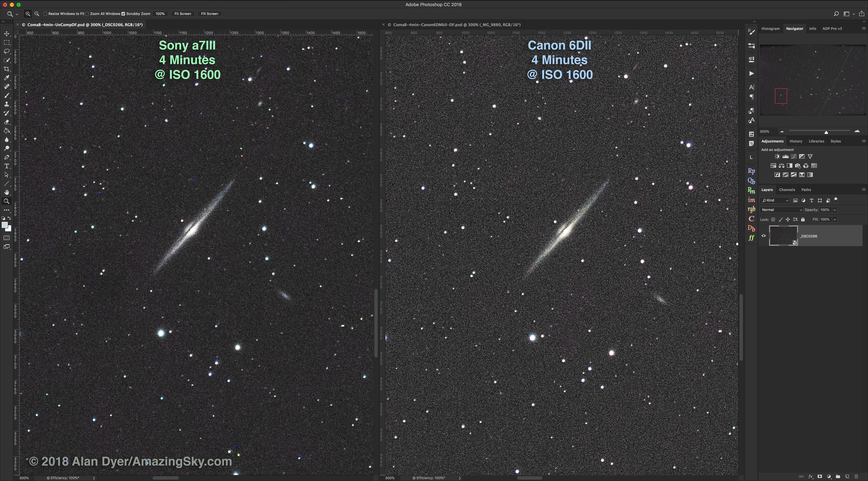Uncheck the Scrubby Zoom option
The image size is (868, 481).
pos(123,13)
